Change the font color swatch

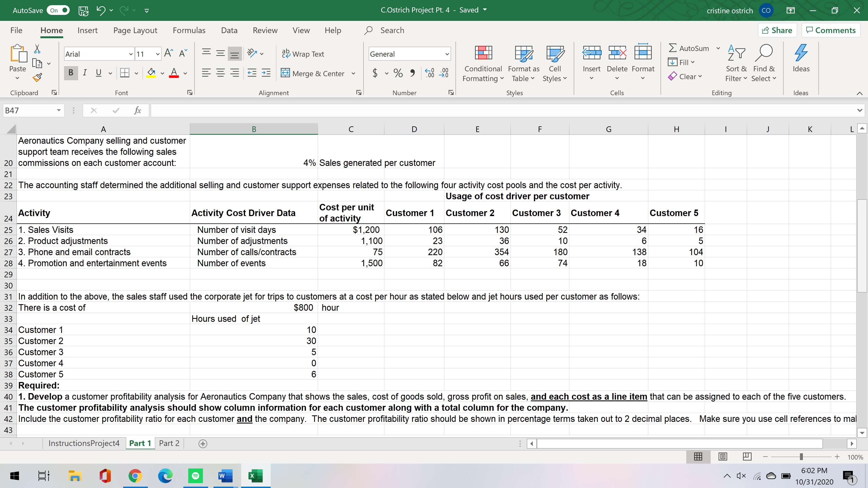tap(174, 73)
